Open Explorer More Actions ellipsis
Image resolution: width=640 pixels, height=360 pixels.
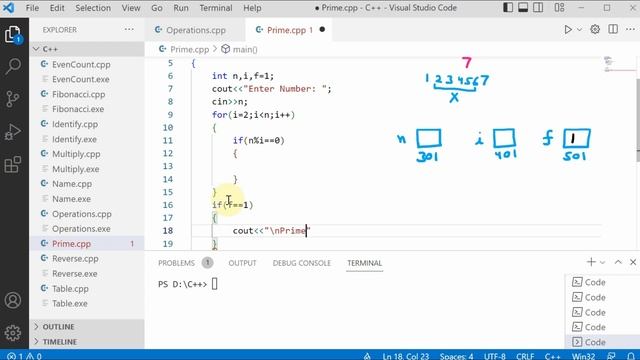click(x=129, y=29)
